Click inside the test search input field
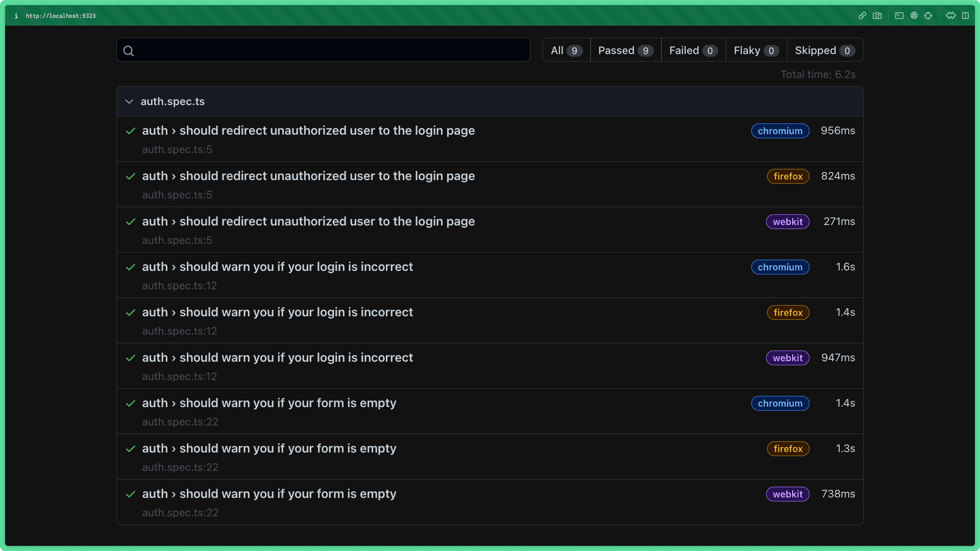Image resolution: width=980 pixels, height=551 pixels. point(323,50)
